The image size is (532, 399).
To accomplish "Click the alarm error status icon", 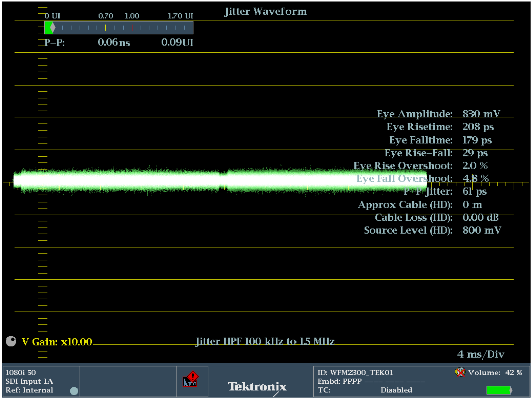I will (190, 379).
